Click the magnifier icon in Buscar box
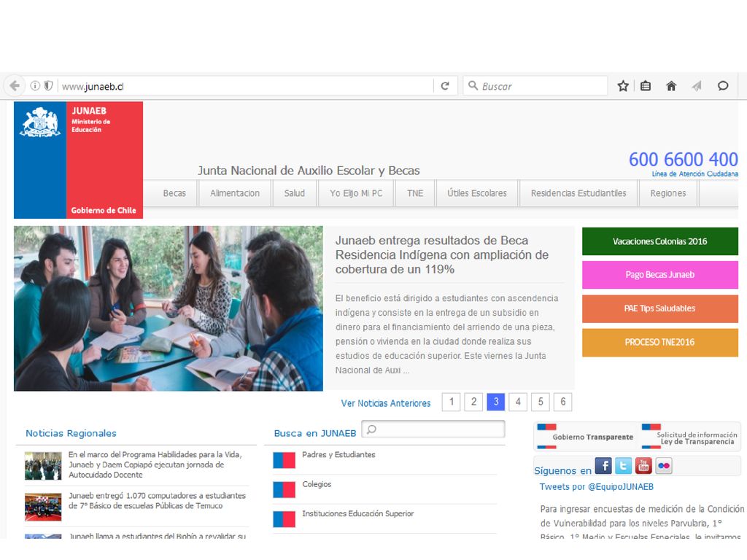Image resolution: width=747 pixels, height=560 pixels. pos(473,85)
